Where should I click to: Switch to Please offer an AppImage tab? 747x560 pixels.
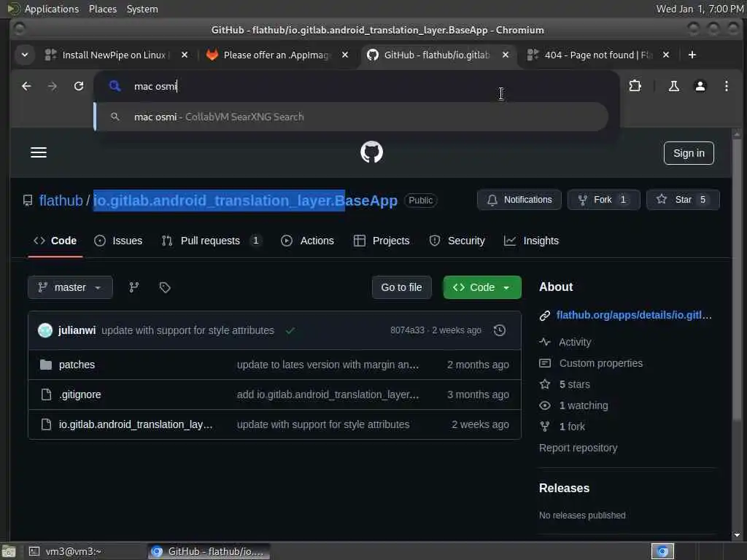(275, 55)
